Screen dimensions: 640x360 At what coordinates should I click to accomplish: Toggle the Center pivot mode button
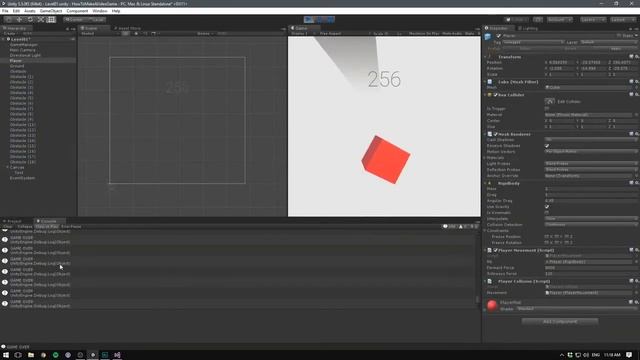click(74, 19)
